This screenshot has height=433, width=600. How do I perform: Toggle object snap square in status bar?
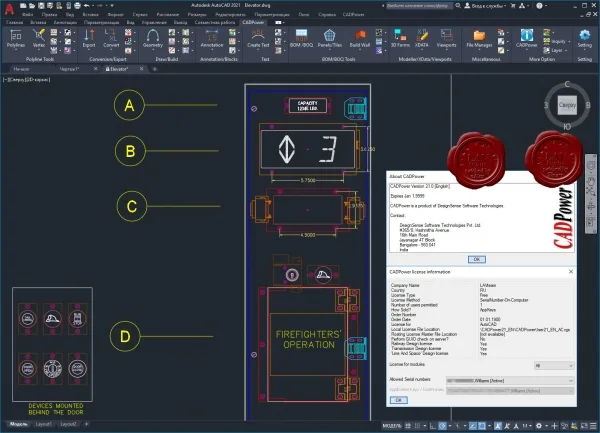tap(482, 425)
